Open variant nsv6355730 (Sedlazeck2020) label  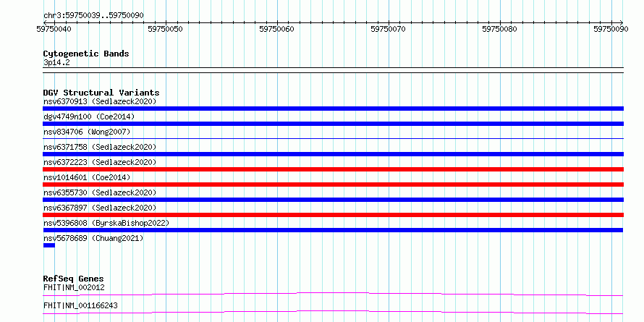tap(100, 192)
